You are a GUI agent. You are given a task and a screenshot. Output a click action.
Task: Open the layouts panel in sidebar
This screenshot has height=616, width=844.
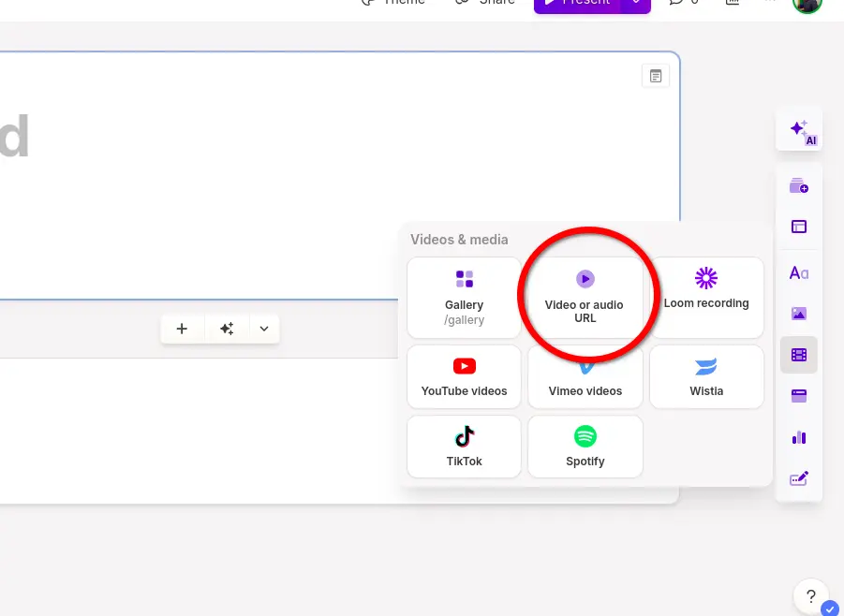[x=799, y=227]
